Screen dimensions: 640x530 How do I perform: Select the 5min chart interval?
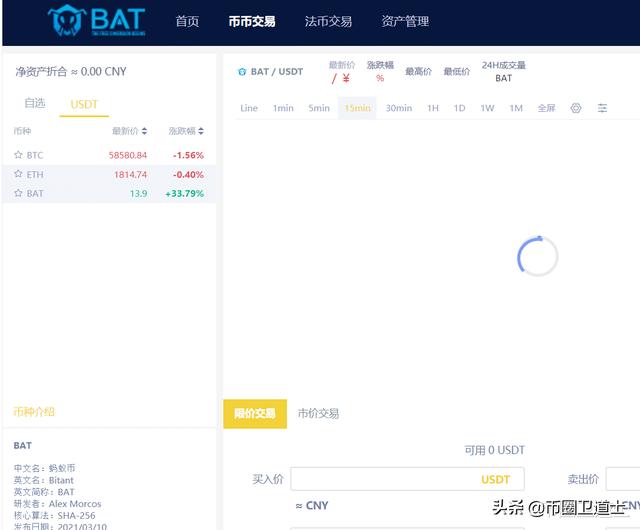[x=319, y=108]
